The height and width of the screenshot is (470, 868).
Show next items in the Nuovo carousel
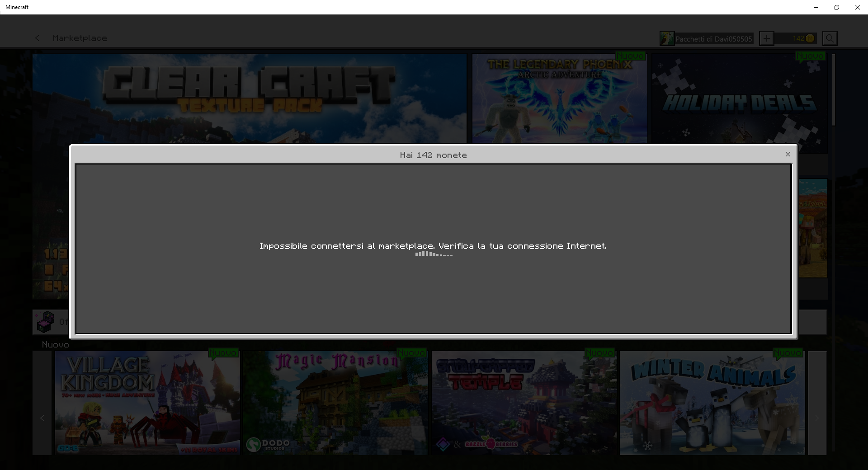(817, 403)
